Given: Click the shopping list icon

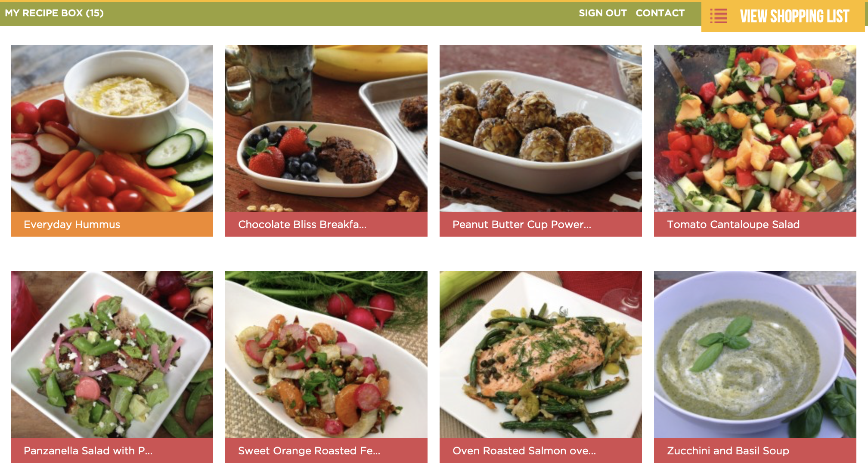Looking at the screenshot, I should [718, 16].
